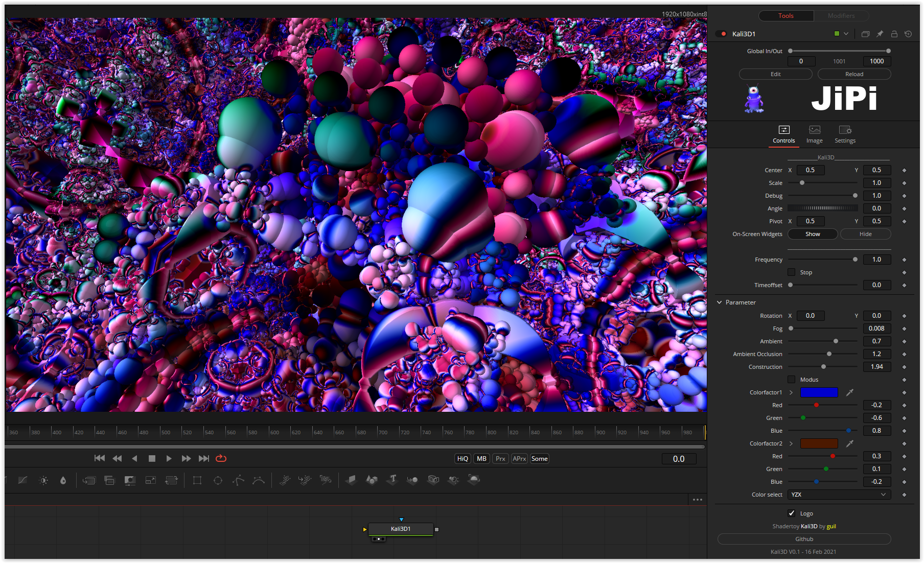
Task: Create a Polygon mask
Action: 238,480
